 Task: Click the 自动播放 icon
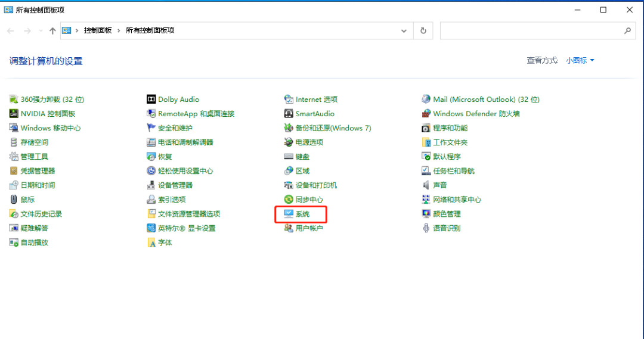pyautogui.click(x=14, y=242)
